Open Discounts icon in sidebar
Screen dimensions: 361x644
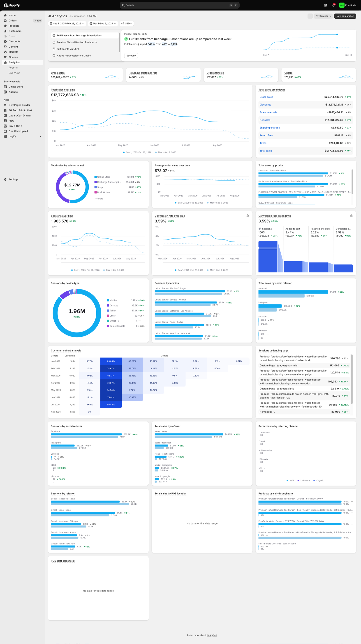pyautogui.click(x=5, y=41)
